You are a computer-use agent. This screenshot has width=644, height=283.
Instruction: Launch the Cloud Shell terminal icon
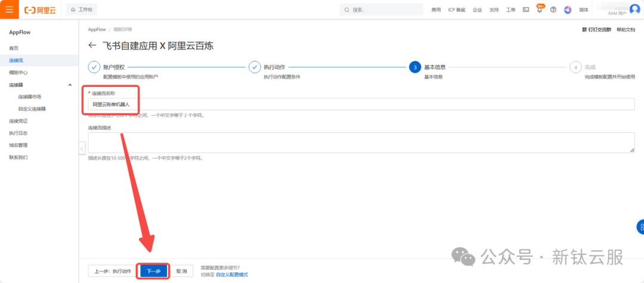526,10
